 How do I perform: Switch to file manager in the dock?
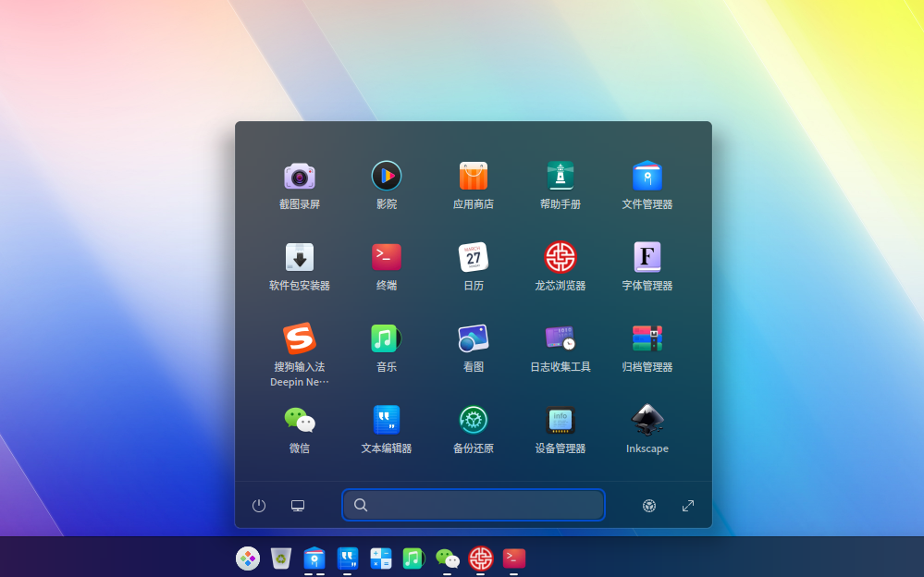(314, 559)
